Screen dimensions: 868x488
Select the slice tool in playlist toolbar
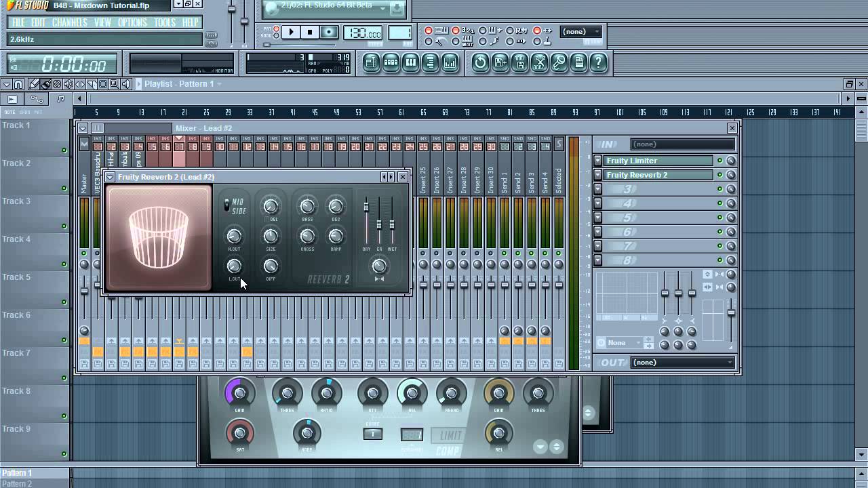tap(92, 84)
